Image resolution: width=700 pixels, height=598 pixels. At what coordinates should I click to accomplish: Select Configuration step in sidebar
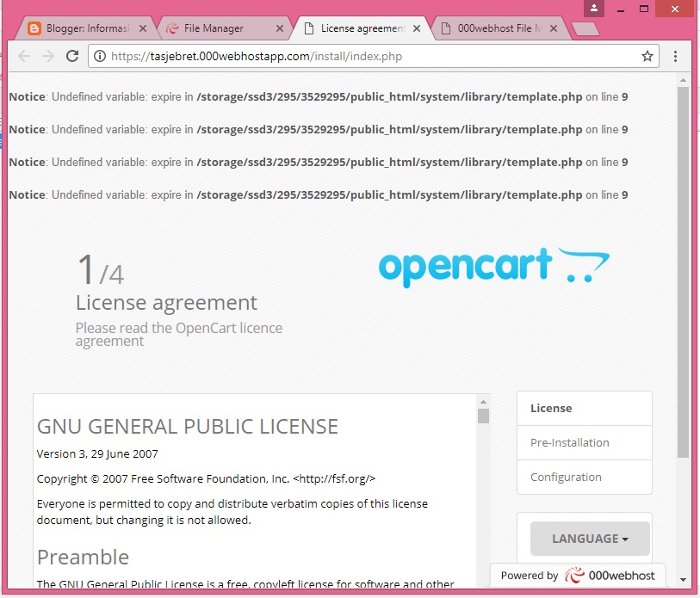(x=585, y=477)
